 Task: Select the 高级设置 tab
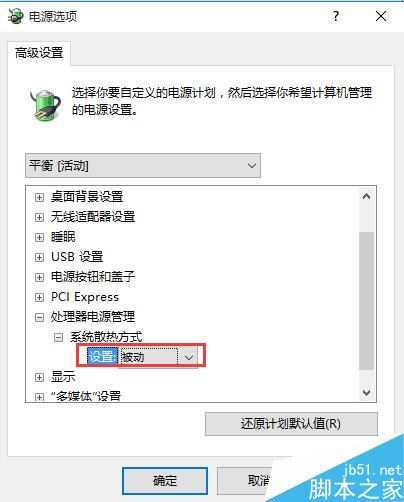(39, 53)
